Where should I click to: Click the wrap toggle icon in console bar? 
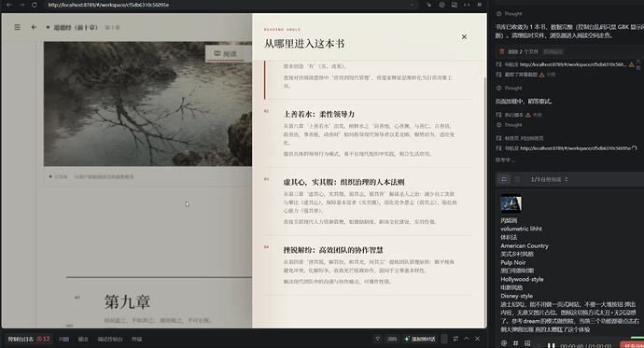coord(455,339)
